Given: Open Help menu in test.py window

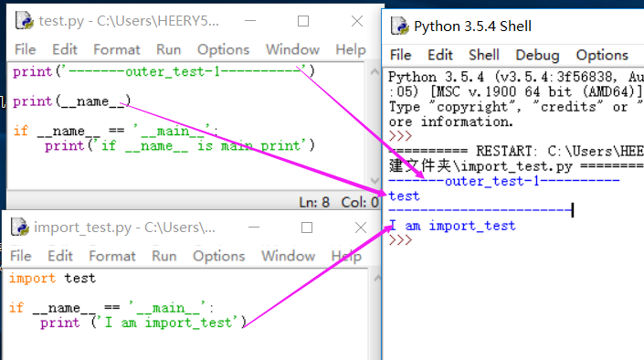Looking at the screenshot, I should pyautogui.click(x=351, y=49).
